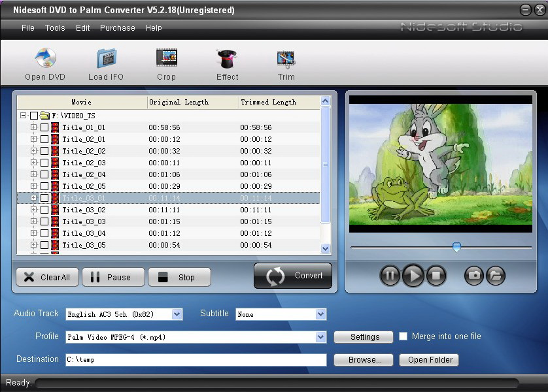Click the Pause conversion button
Image resolution: width=548 pixels, height=392 pixels.
(x=113, y=277)
